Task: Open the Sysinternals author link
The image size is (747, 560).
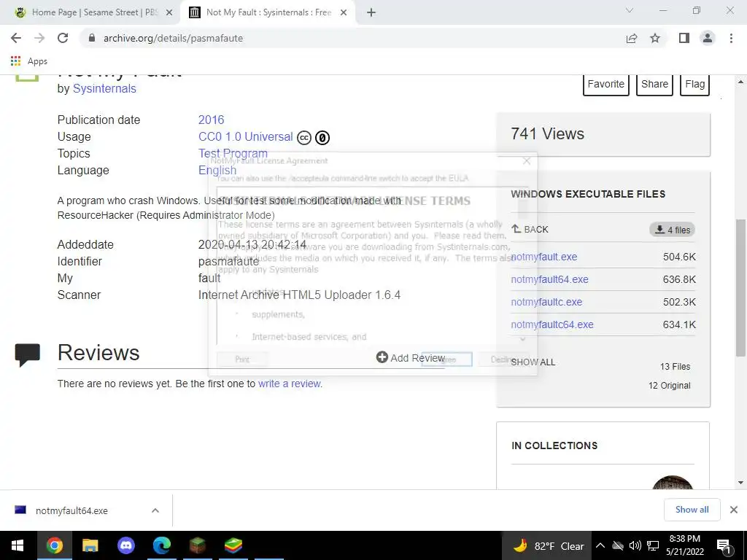Action: 104,88
